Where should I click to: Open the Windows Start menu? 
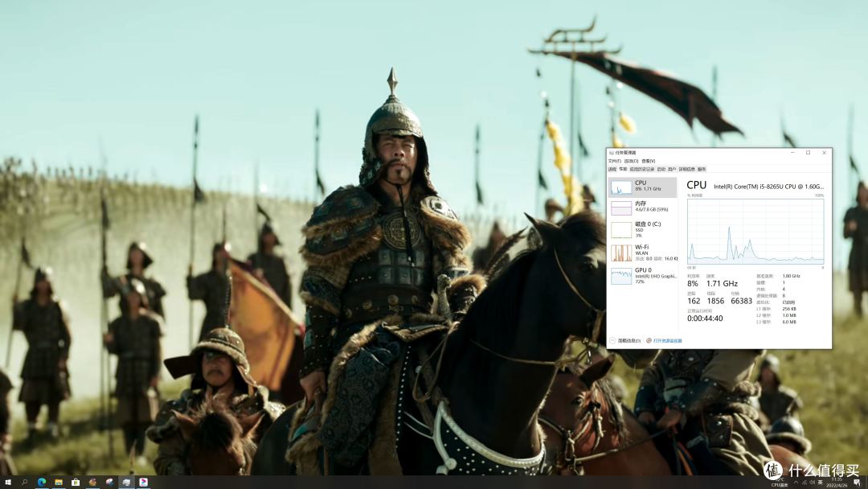8,483
